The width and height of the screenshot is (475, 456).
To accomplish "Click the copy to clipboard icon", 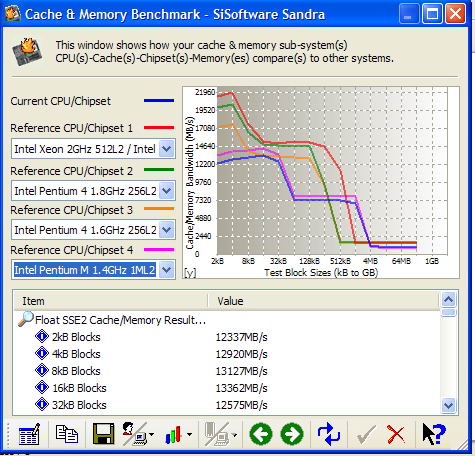I will (66, 434).
